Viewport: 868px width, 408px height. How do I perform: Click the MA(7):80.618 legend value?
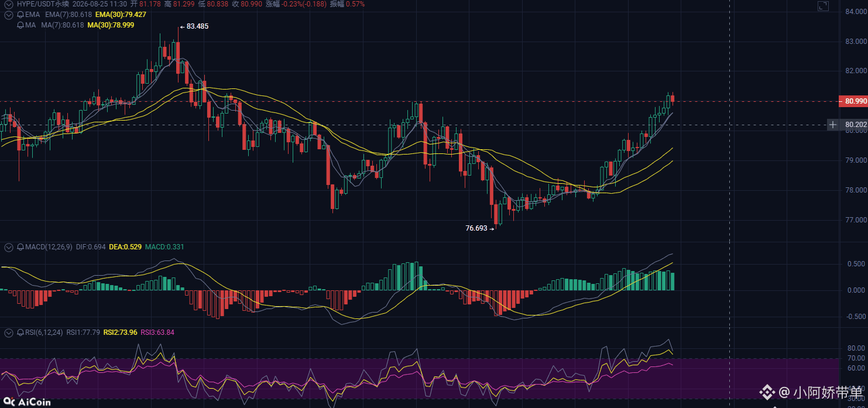point(62,25)
